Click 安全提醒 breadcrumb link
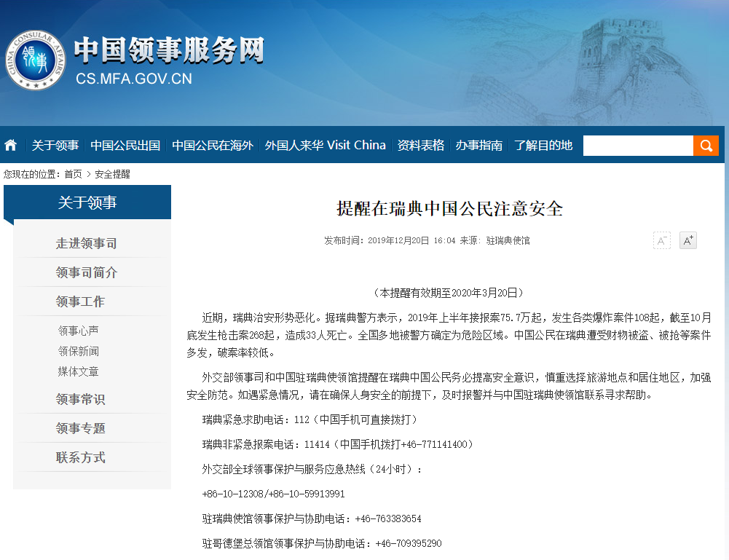 click(112, 174)
